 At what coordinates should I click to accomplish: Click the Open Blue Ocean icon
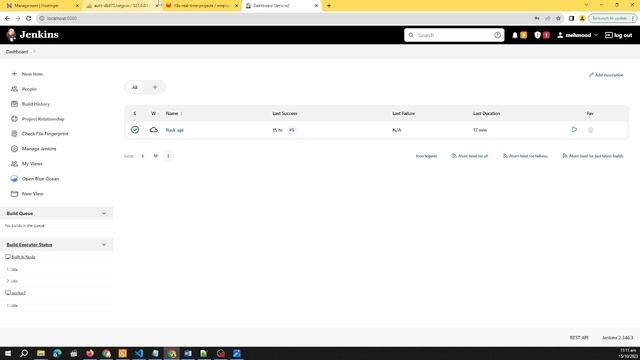point(14,178)
